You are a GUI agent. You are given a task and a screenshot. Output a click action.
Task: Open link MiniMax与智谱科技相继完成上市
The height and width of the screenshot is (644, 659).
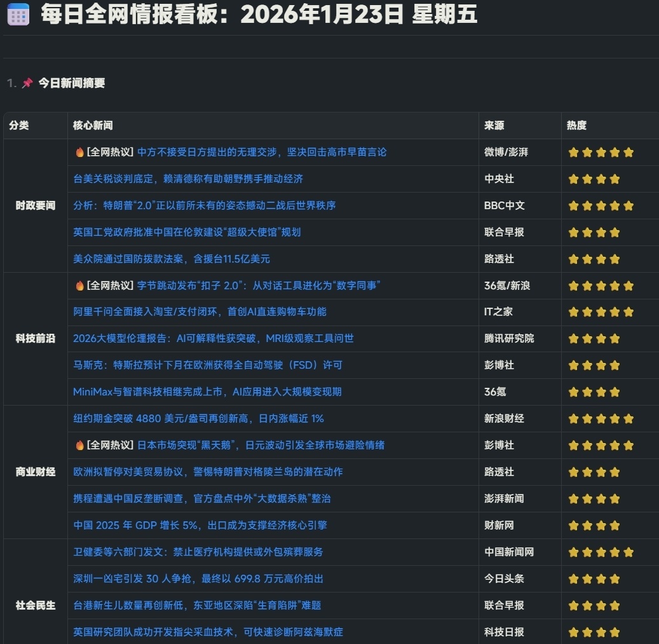click(x=207, y=392)
